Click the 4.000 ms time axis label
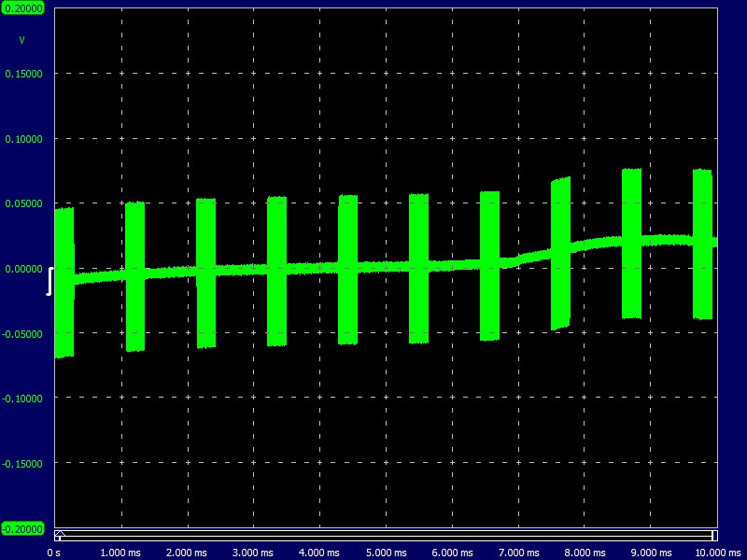This screenshot has height=560, width=747. tap(319, 553)
